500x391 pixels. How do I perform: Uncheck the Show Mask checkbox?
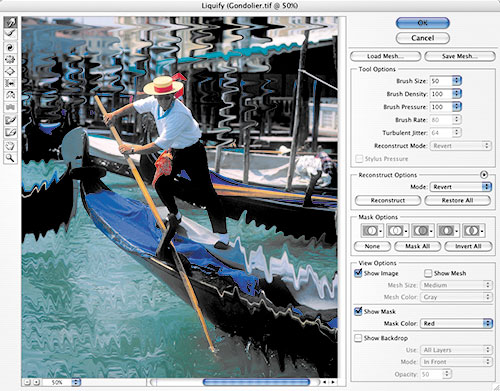point(358,311)
